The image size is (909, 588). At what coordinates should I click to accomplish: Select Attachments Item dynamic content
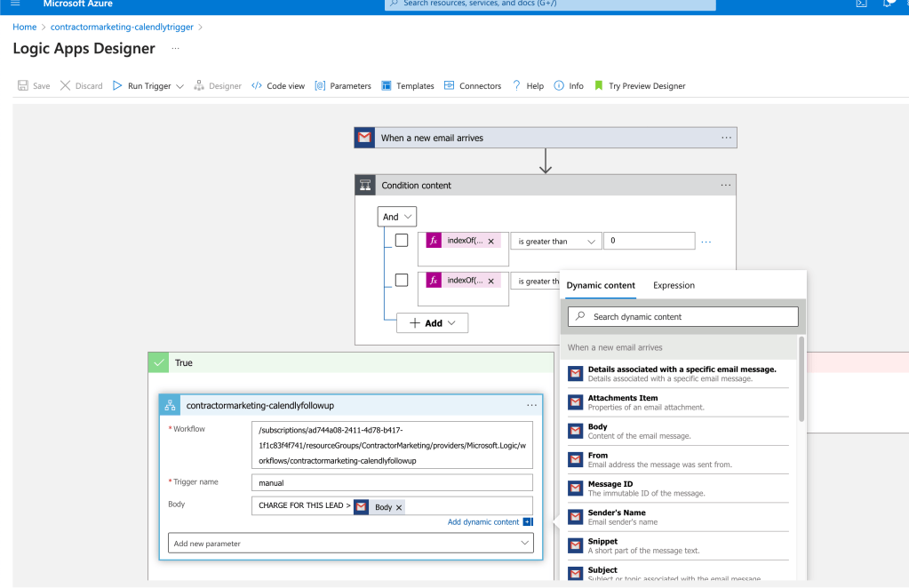678,402
